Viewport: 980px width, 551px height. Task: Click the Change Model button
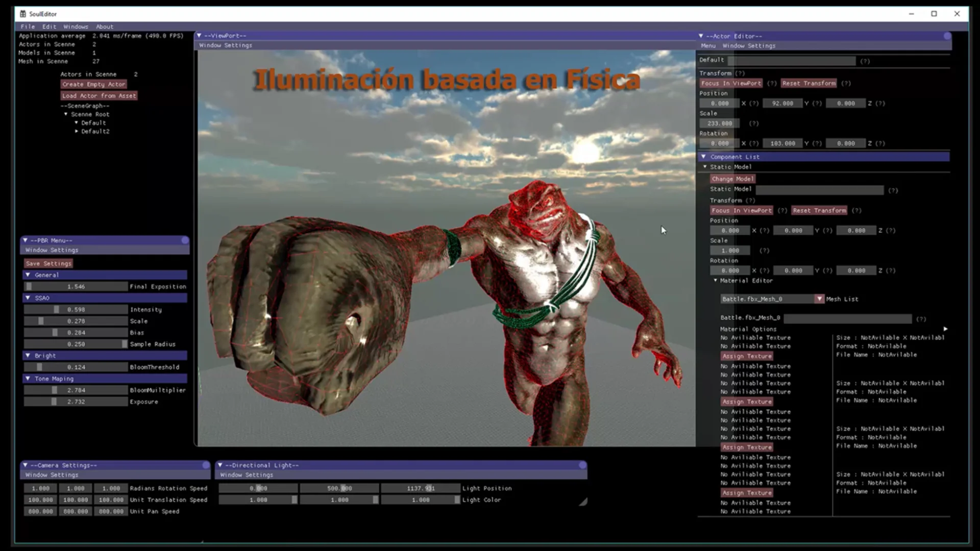732,179
